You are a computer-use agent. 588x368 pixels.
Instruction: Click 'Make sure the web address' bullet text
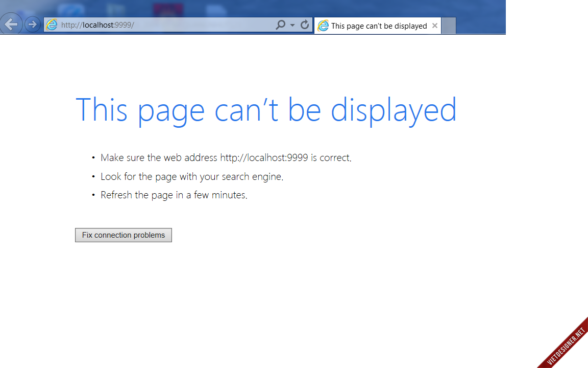coord(226,158)
